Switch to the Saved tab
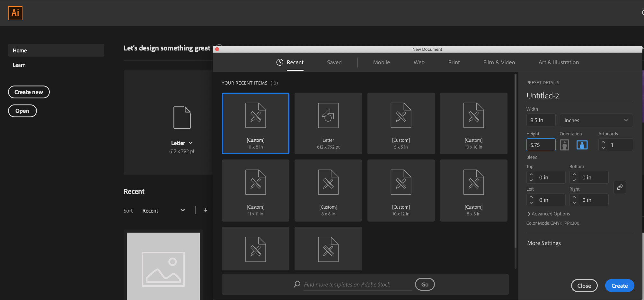644x300 pixels. click(334, 62)
